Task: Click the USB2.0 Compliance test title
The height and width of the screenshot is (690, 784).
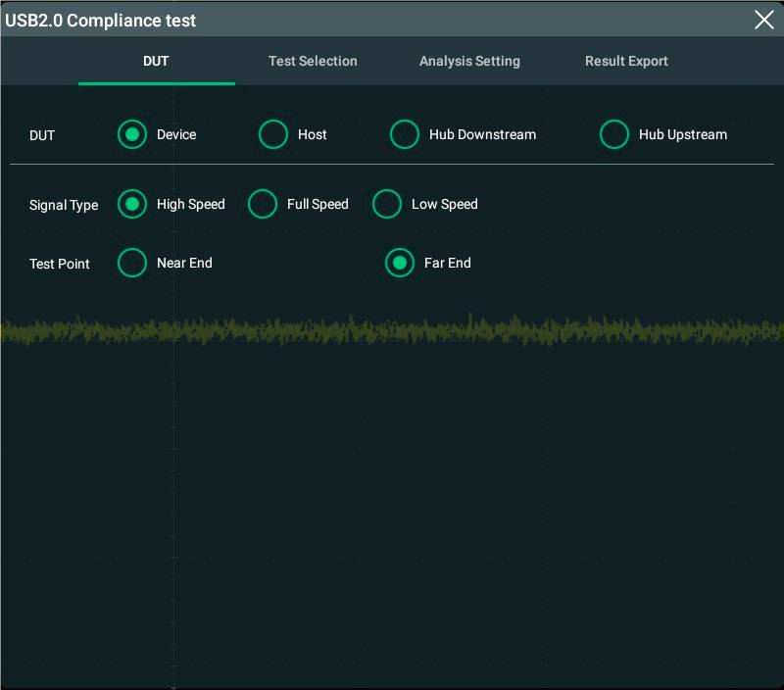Action: click(101, 21)
